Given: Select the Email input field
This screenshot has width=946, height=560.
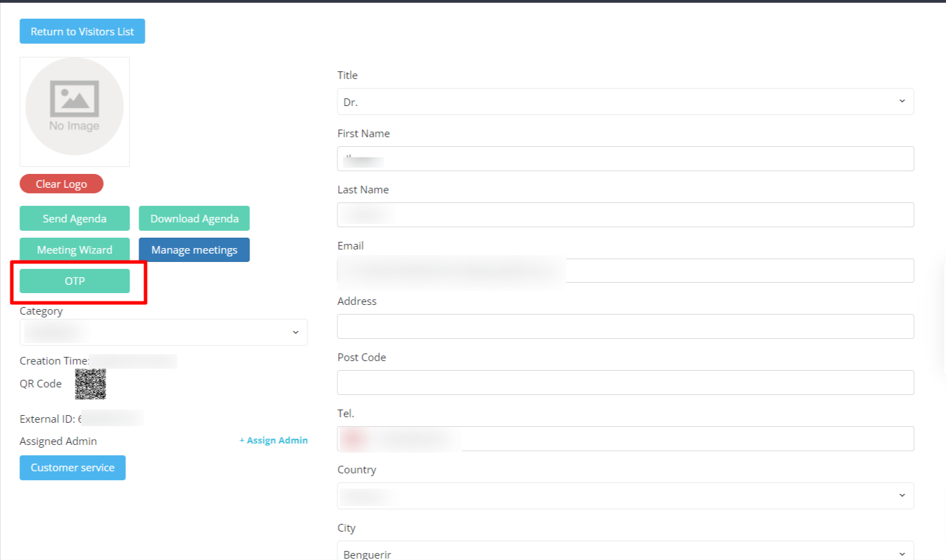Looking at the screenshot, I should (625, 271).
